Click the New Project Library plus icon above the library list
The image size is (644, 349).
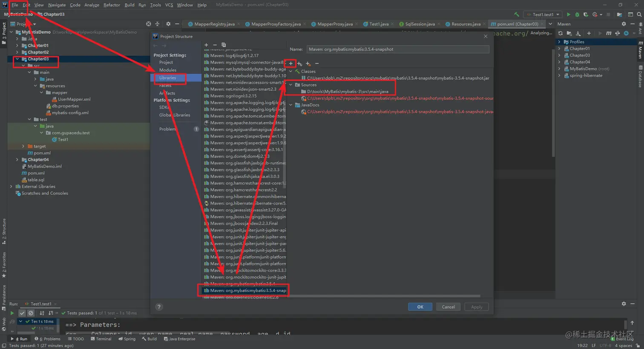coord(206,45)
